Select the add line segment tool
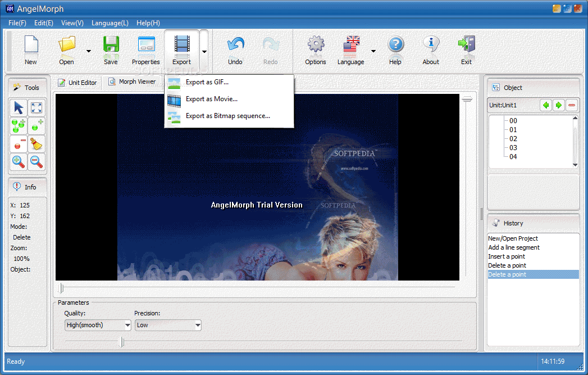 (19, 126)
